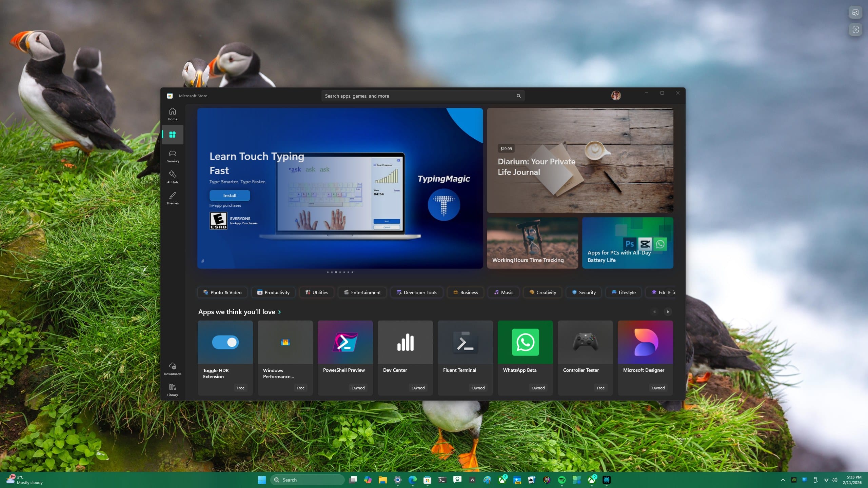The height and width of the screenshot is (488, 868).
Task: Click the Install button for TypingMagic
Action: click(230, 196)
